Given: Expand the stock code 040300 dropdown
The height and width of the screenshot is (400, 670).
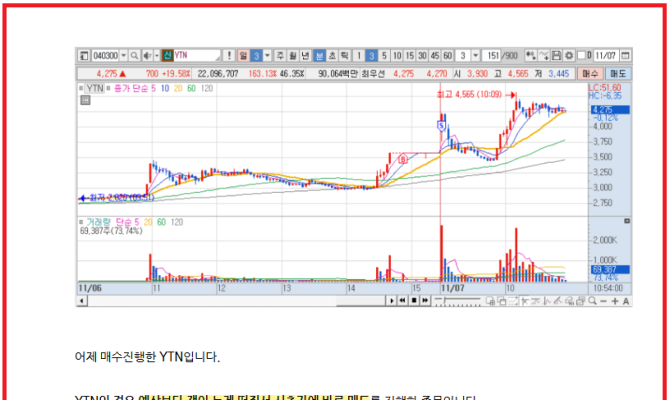Looking at the screenshot, I should 122,55.
